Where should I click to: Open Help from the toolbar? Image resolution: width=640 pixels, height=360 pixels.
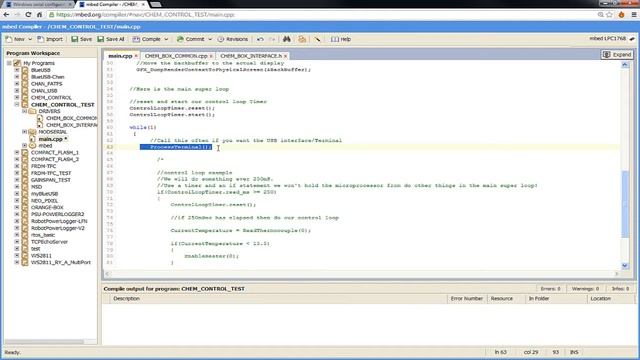click(x=341, y=39)
